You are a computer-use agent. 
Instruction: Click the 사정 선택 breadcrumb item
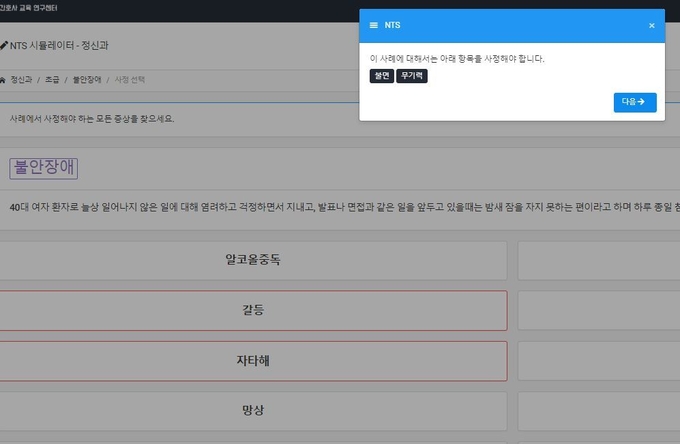pyautogui.click(x=130, y=80)
